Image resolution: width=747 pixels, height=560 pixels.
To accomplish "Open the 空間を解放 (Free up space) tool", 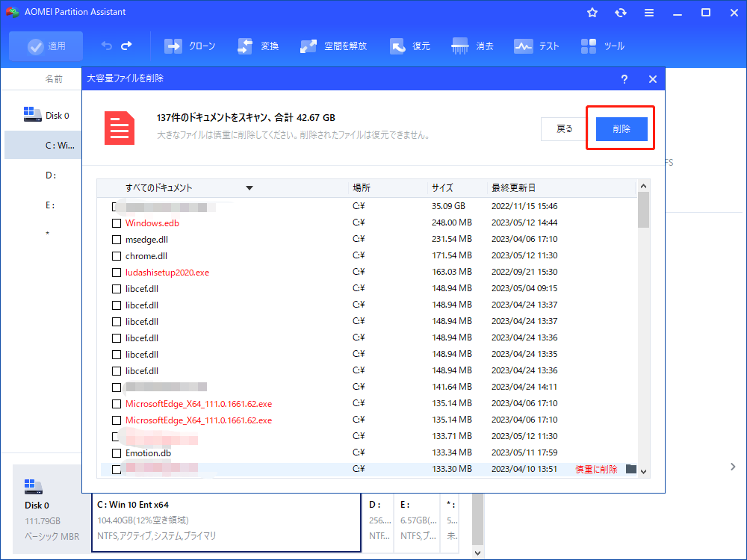I will (333, 46).
